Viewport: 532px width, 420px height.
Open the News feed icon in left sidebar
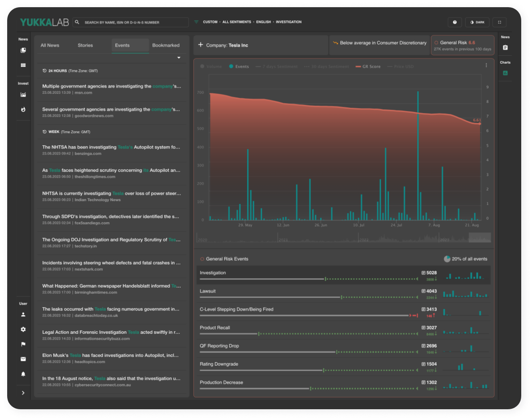point(23,50)
